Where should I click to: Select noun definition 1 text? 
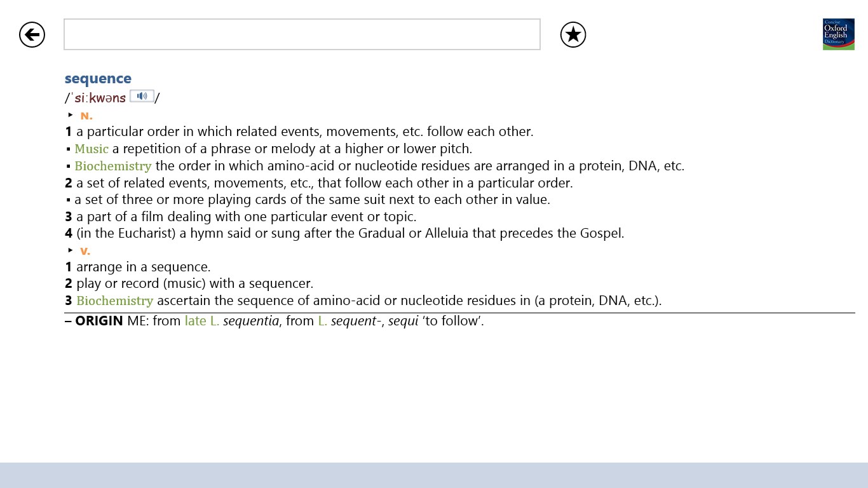[x=299, y=132]
